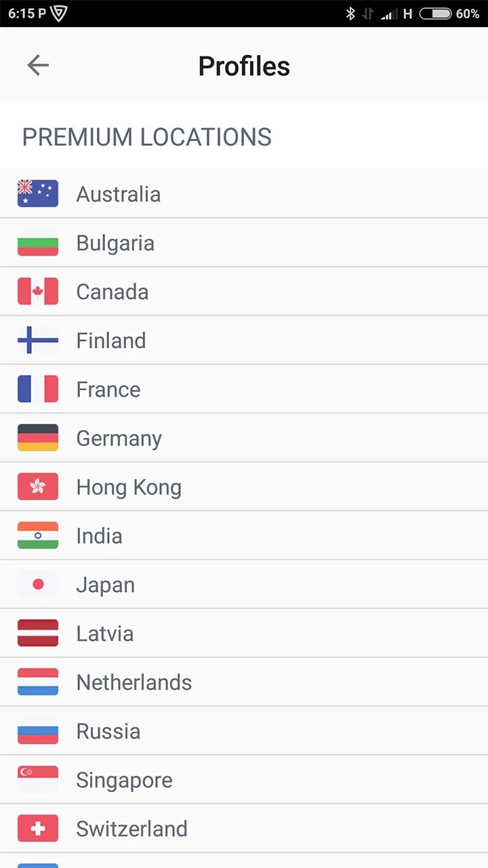Tap the Australia flag icon

pos(38,193)
